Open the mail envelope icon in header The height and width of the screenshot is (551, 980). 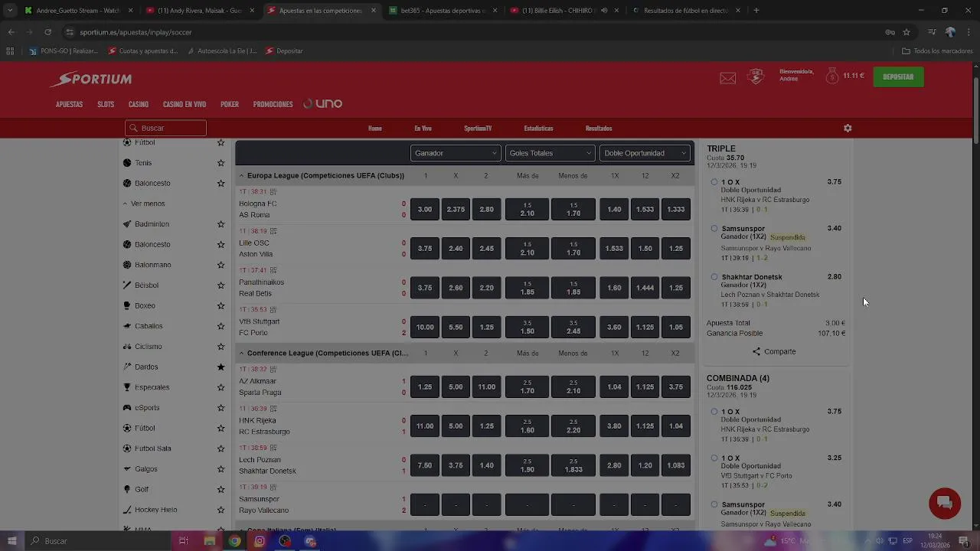coord(727,78)
